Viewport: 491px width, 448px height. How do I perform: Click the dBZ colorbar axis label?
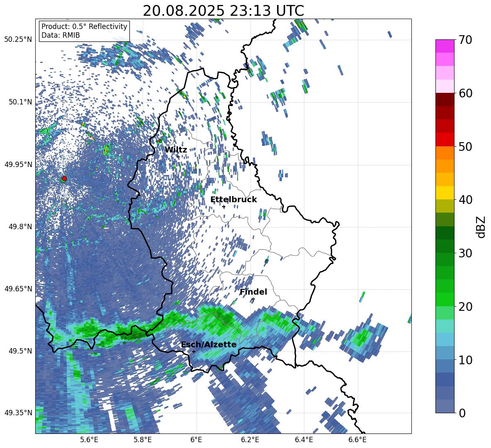pyautogui.click(x=481, y=227)
